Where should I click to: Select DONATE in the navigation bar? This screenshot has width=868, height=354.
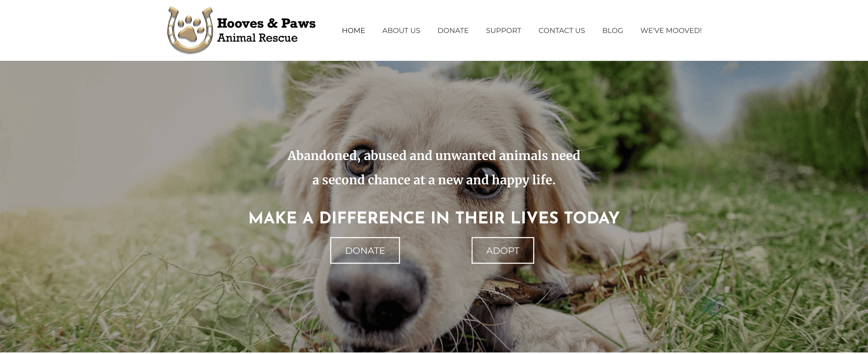click(x=453, y=31)
